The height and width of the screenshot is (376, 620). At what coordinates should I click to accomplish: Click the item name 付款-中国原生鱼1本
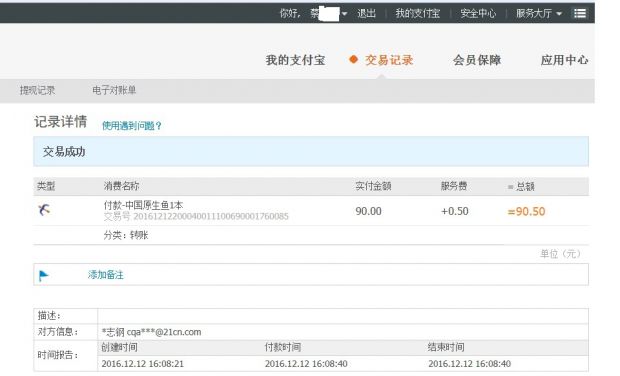[x=143, y=205]
